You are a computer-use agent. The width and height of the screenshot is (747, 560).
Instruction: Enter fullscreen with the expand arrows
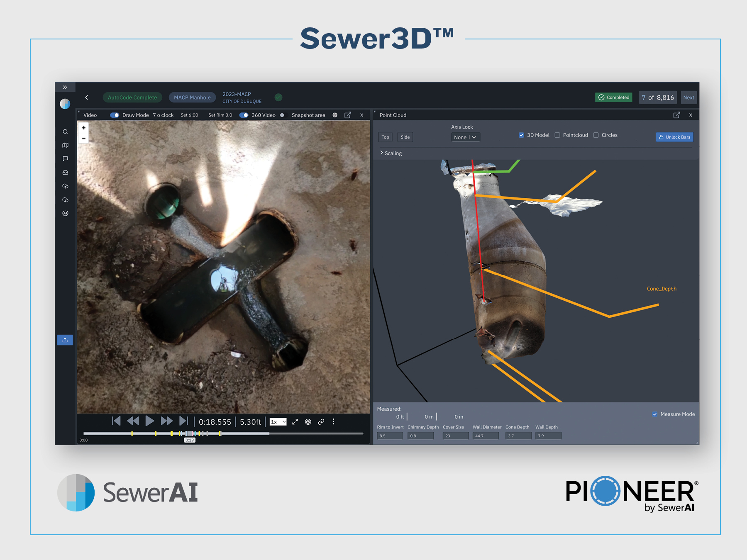[x=295, y=422]
